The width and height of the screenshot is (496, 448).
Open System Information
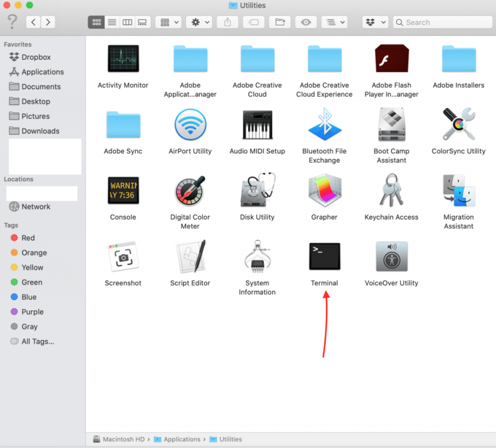[257, 256]
